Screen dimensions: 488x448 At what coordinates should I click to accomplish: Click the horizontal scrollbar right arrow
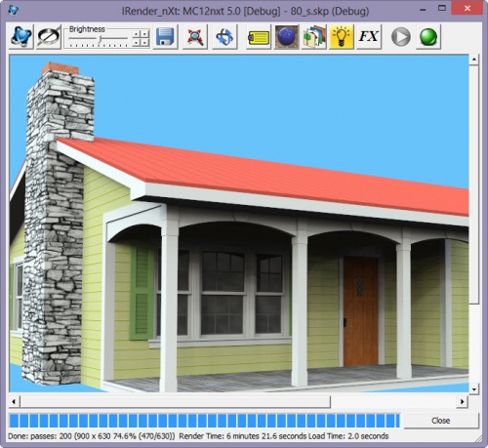point(463,401)
